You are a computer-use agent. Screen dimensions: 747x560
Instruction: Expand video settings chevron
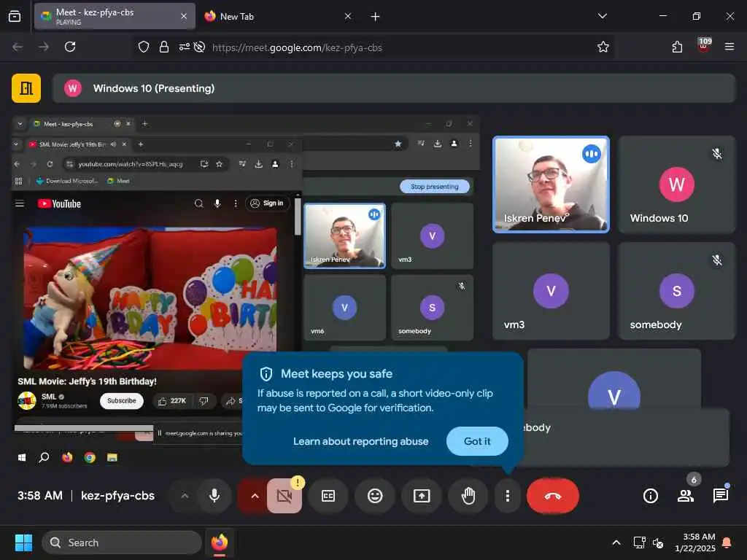[255, 496]
